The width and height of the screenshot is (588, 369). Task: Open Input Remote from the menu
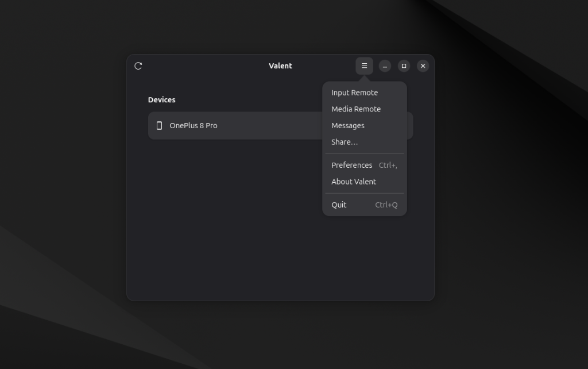coord(365,93)
